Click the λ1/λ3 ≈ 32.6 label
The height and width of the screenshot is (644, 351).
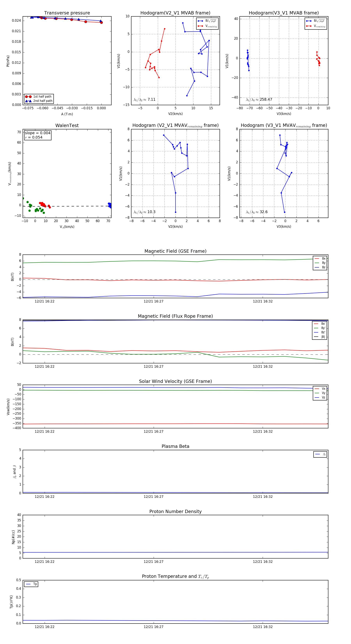coord(257,212)
